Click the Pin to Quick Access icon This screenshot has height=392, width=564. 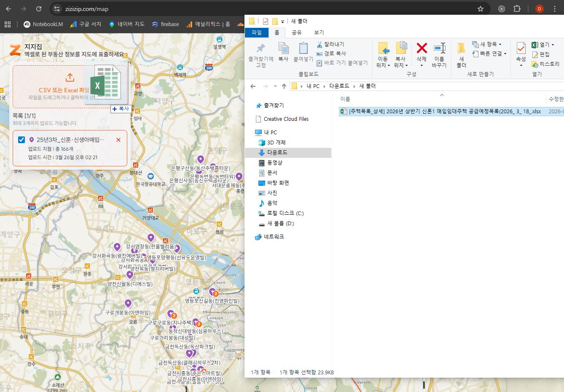pyautogui.click(x=261, y=48)
